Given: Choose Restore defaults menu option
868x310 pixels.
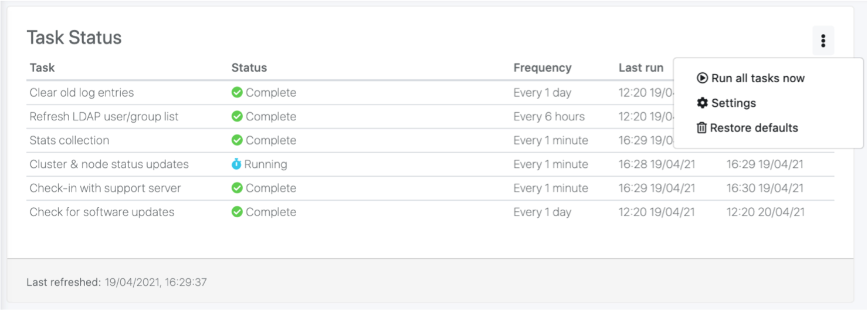Looking at the screenshot, I should coord(754,127).
